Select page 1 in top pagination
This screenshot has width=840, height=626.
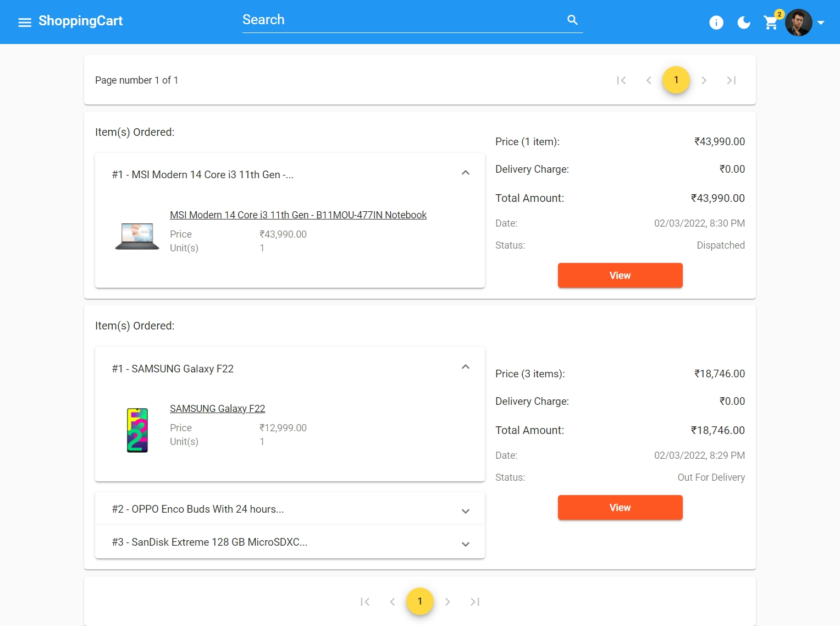(676, 80)
